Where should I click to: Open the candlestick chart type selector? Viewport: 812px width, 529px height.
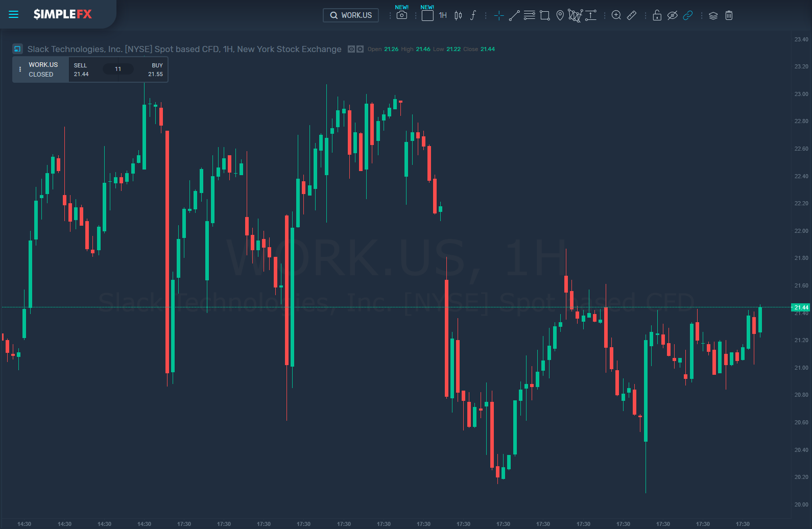click(458, 15)
